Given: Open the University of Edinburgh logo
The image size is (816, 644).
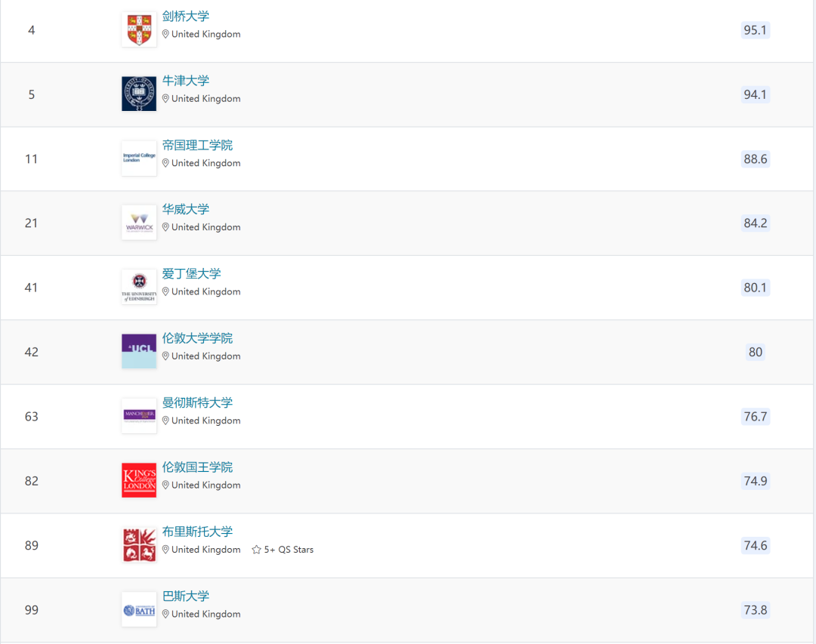Looking at the screenshot, I should tap(139, 287).
